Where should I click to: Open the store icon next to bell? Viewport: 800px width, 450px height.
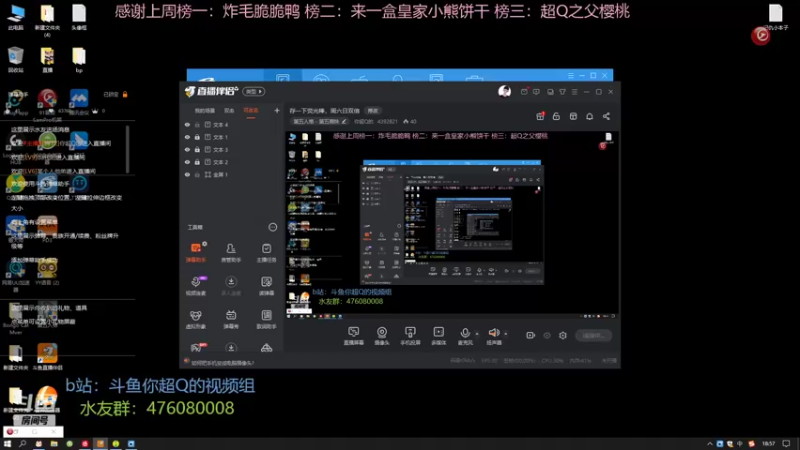click(573, 116)
